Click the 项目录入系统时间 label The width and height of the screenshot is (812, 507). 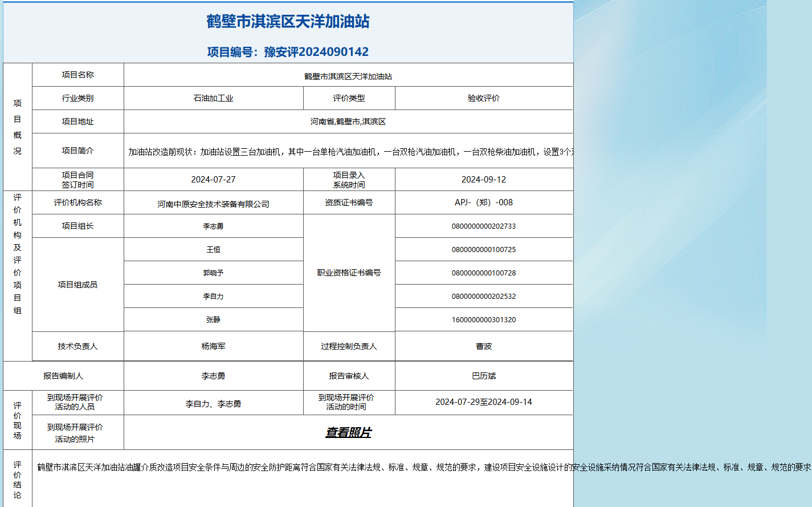click(x=349, y=180)
